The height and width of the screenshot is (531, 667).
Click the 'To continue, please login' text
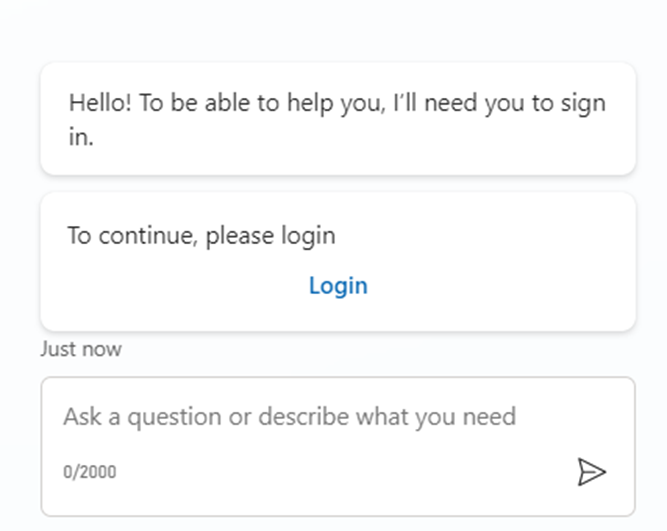pos(201,236)
